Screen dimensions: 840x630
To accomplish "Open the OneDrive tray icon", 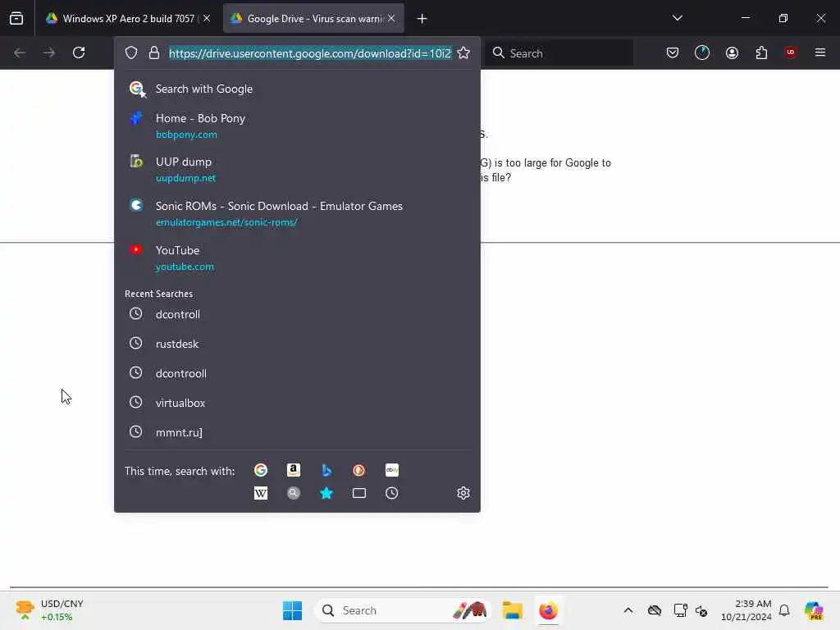I will [655, 610].
